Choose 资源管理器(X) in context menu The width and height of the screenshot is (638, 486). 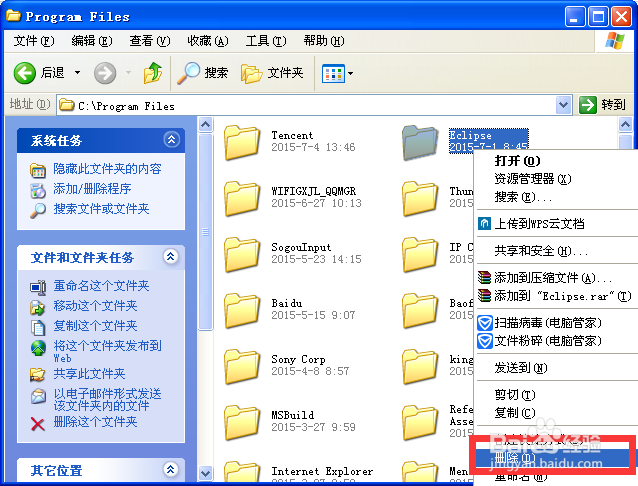coord(557,179)
